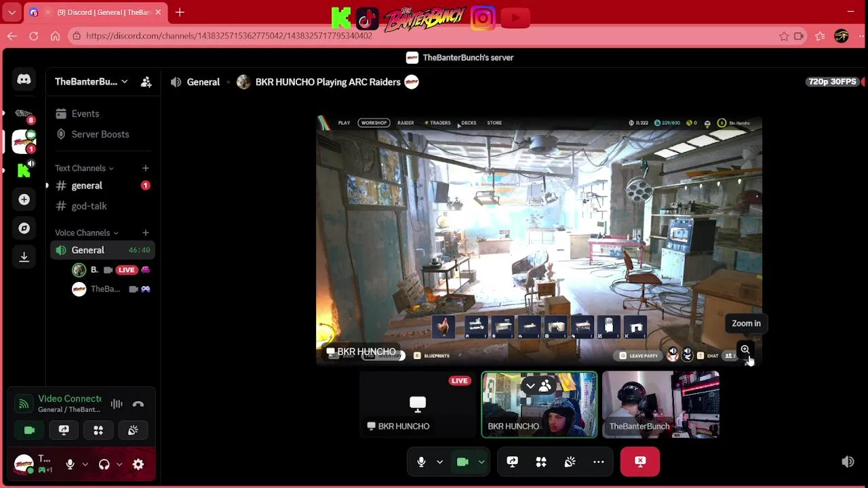Open more options ellipsis in call bar

click(598, 462)
